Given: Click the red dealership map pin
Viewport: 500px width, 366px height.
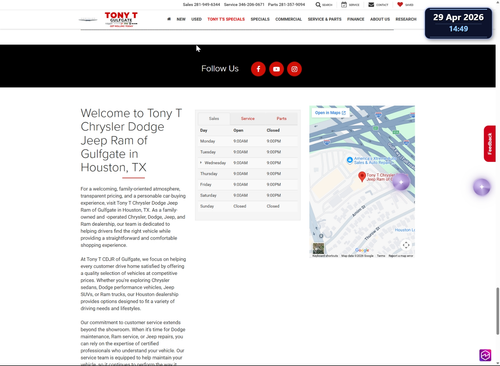Looking at the screenshot, I should coord(362,176).
